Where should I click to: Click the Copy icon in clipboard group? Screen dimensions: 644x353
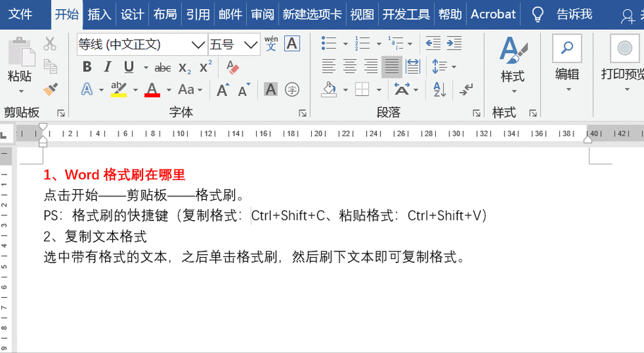tap(50, 66)
